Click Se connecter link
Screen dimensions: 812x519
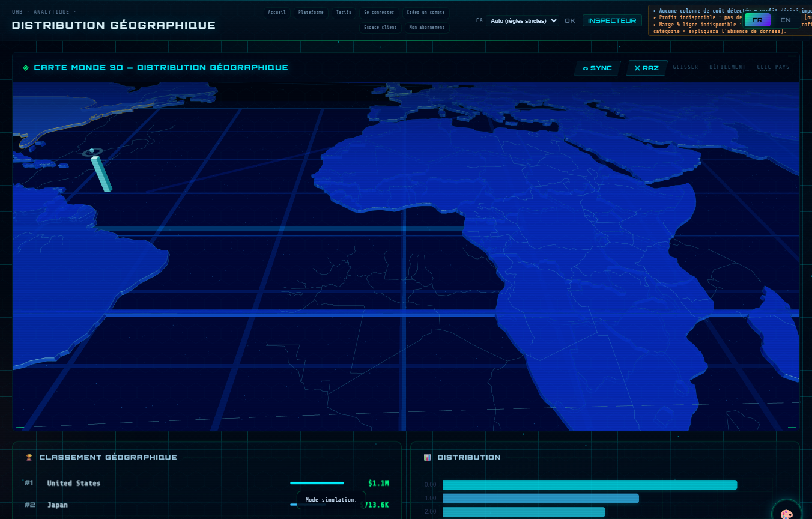point(379,13)
